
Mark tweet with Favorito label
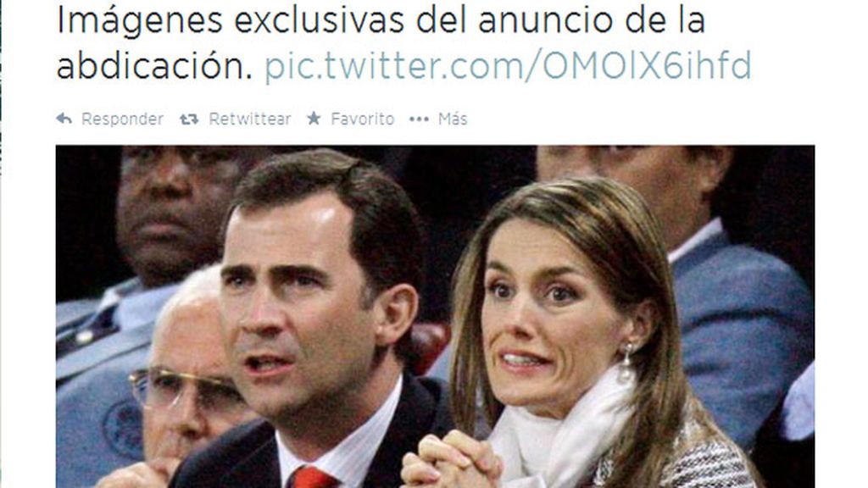click(x=363, y=119)
